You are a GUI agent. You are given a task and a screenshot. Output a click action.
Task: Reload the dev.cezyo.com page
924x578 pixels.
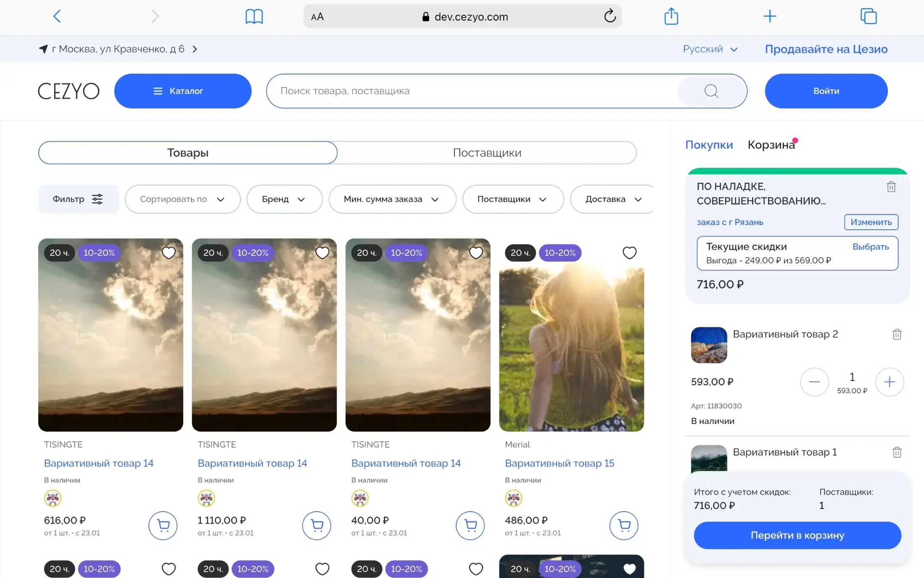pos(610,17)
